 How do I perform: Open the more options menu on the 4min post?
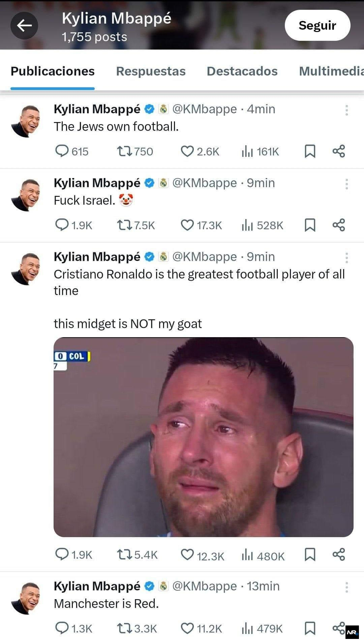tap(346, 110)
